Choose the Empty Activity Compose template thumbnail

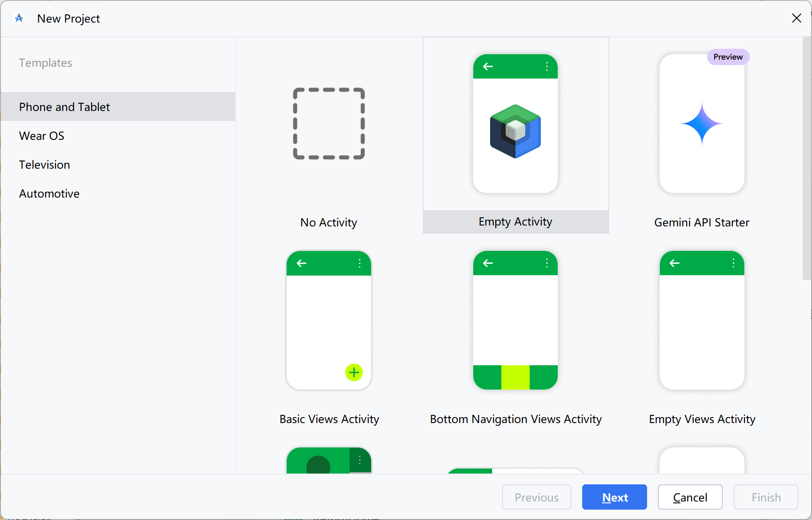515,124
